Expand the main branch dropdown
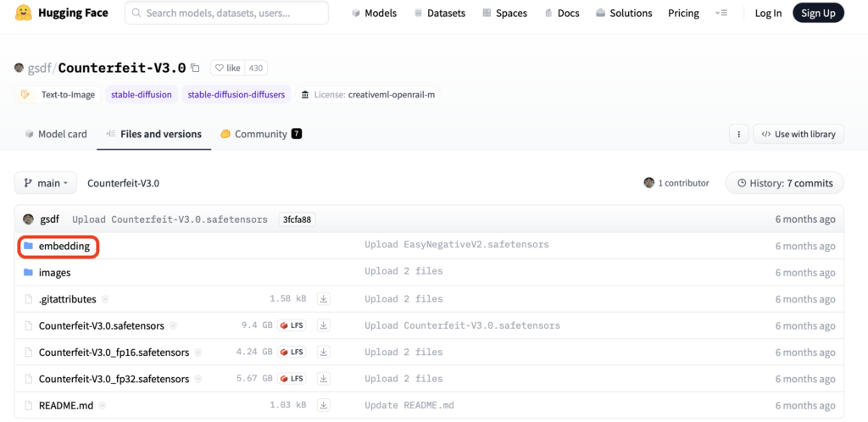The image size is (868, 422). point(46,183)
